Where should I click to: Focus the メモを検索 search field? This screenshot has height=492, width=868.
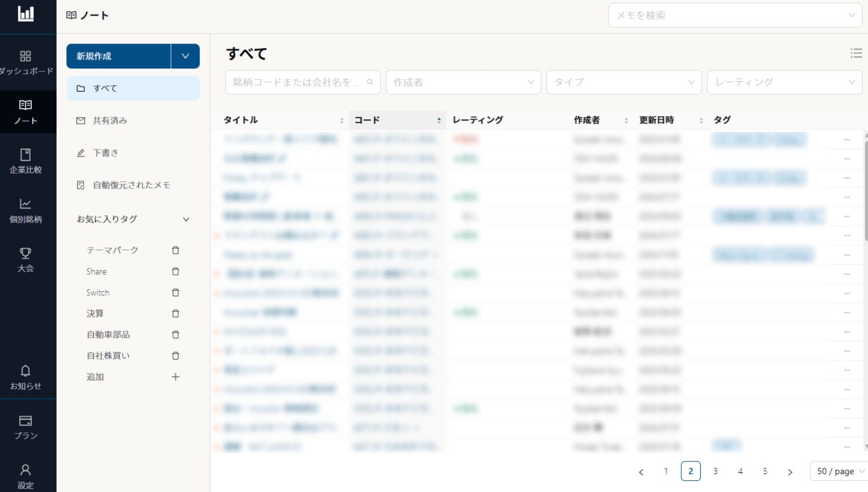point(729,16)
